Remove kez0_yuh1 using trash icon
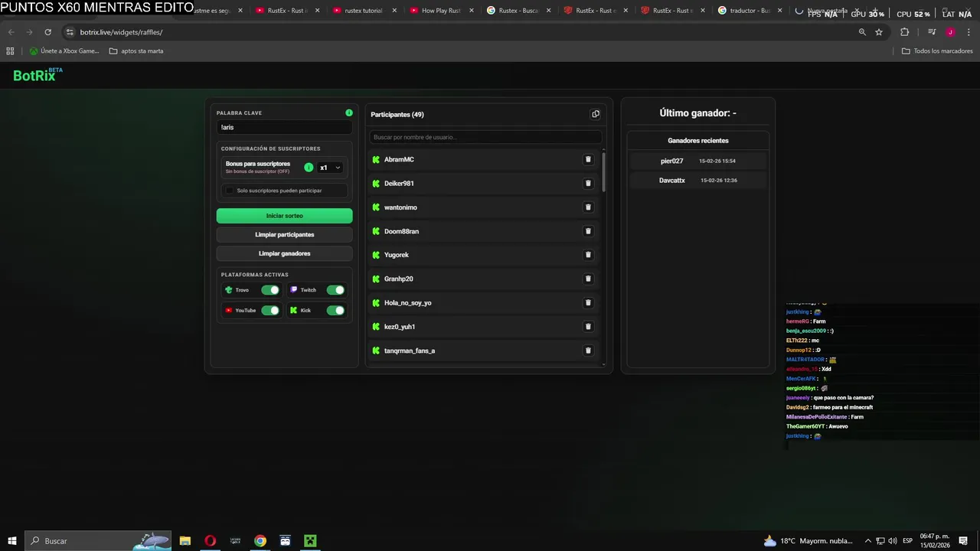The image size is (980, 551). click(x=588, y=326)
